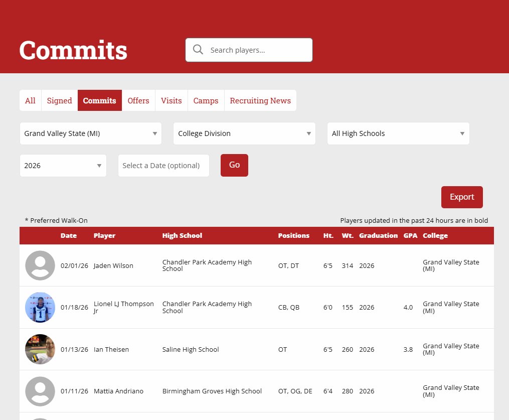Switch to the Camps tab
Screen dimensions: 509x420
(x=206, y=100)
